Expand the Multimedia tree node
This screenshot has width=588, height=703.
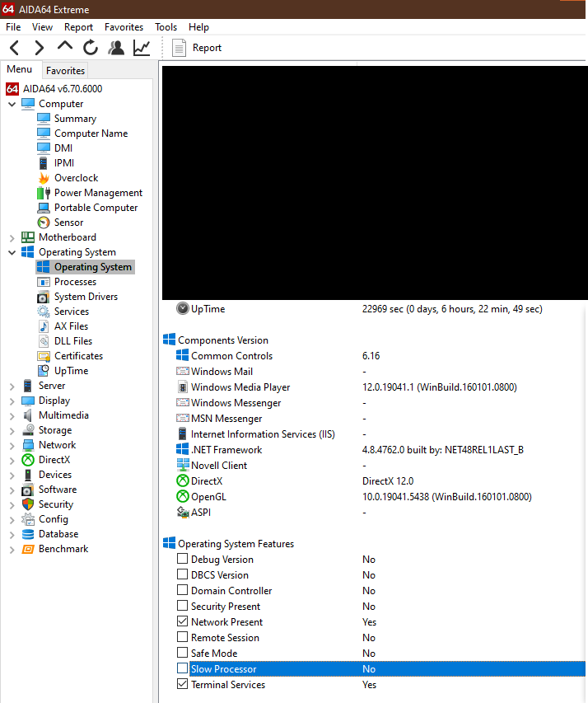click(12, 415)
